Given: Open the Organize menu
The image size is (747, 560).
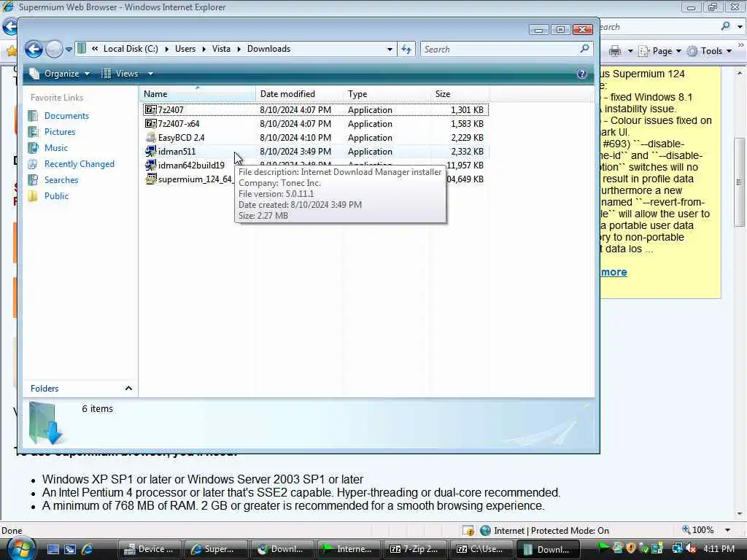Looking at the screenshot, I should [x=60, y=74].
